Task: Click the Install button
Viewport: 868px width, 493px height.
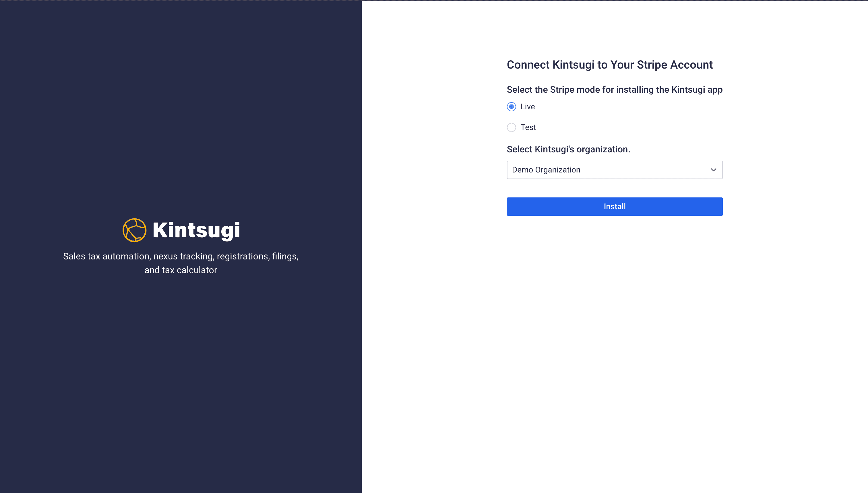Action: tap(614, 206)
